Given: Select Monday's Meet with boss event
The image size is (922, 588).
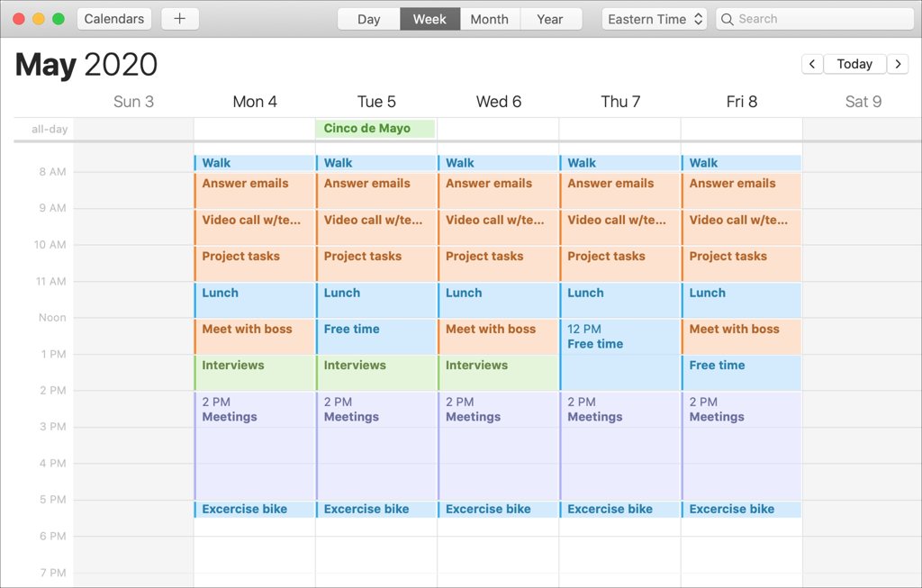Looking at the screenshot, I should tap(255, 336).
